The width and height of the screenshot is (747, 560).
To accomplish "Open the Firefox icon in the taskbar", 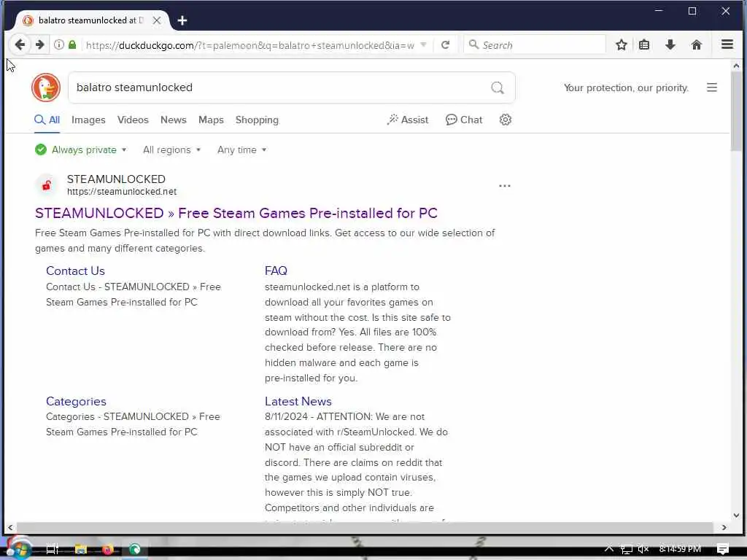I will tap(108, 549).
